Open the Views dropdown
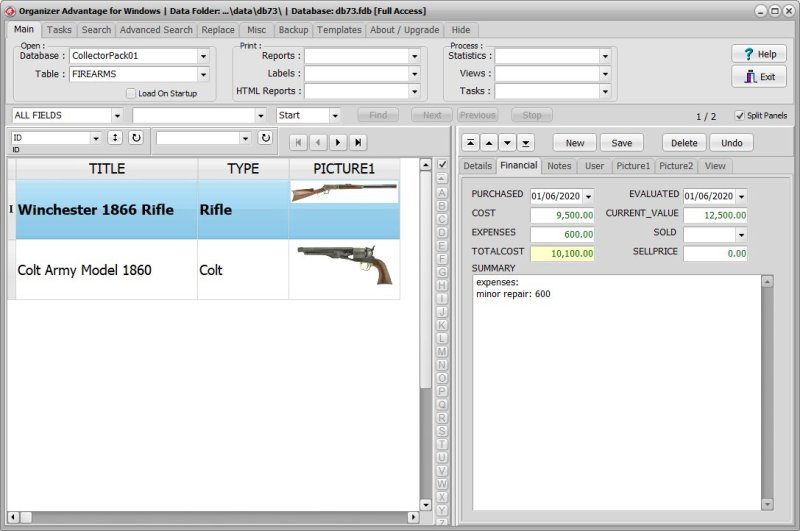The width and height of the screenshot is (800, 531). coord(605,74)
